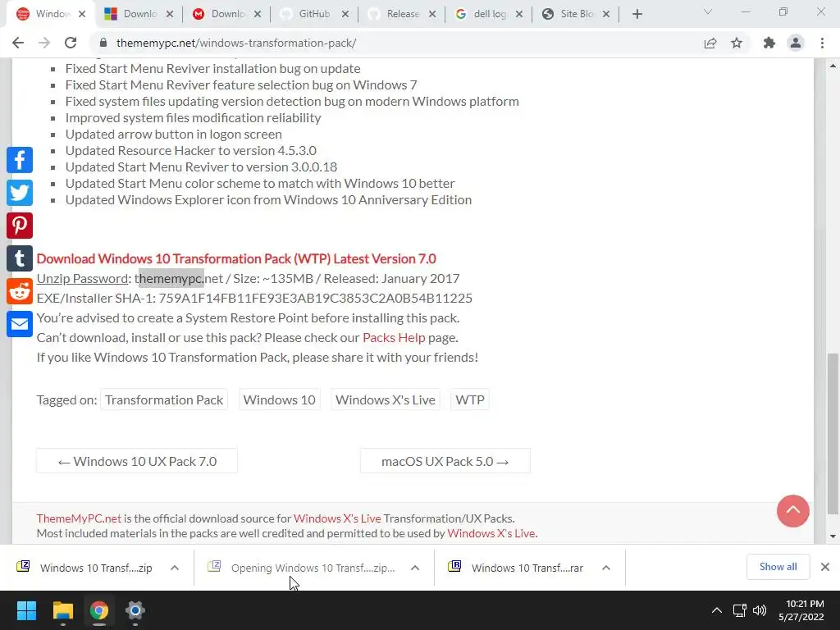
Task: Open Chrome extensions puzzle icon
Action: click(x=769, y=43)
